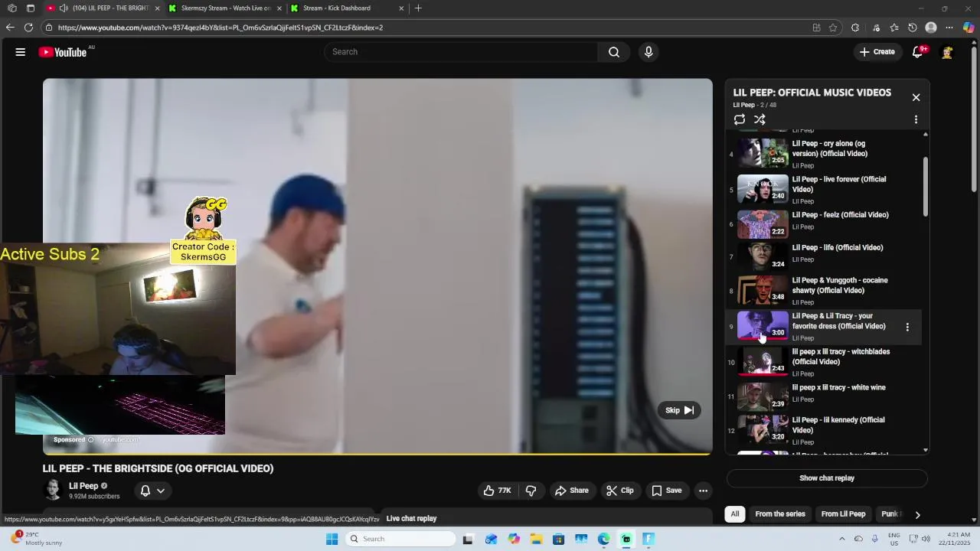This screenshot has width=980, height=551.
Task: Like the video with 77K likes
Action: pos(497,491)
